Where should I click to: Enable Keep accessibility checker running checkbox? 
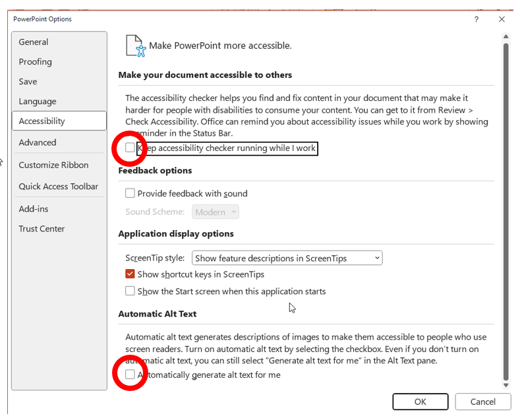[130, 148]
